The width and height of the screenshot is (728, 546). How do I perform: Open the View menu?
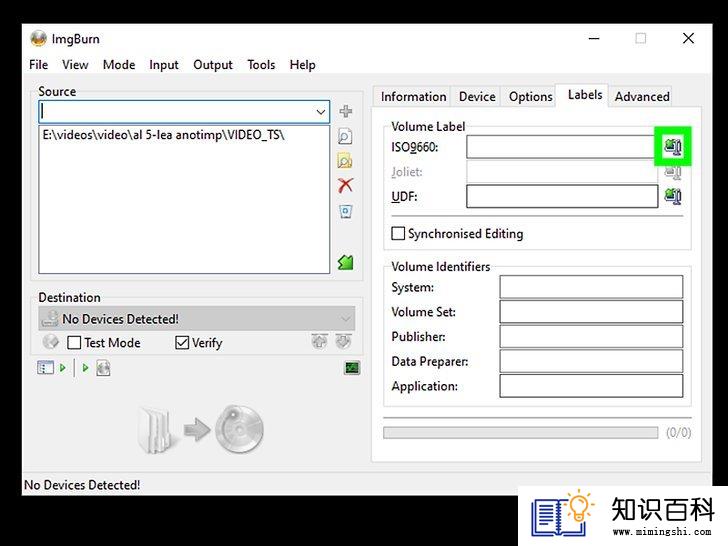pyautogui.click(x=75, y=65)
